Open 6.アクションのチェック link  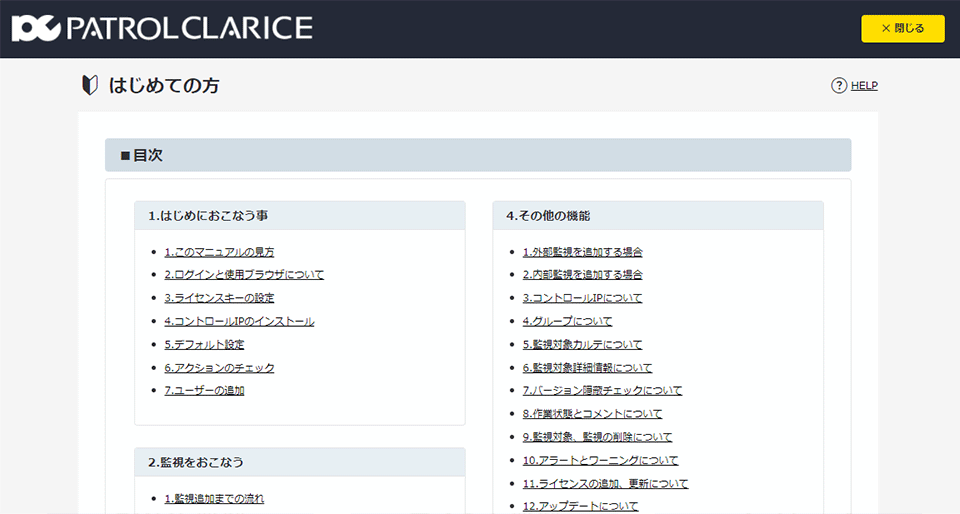[219, 368]
